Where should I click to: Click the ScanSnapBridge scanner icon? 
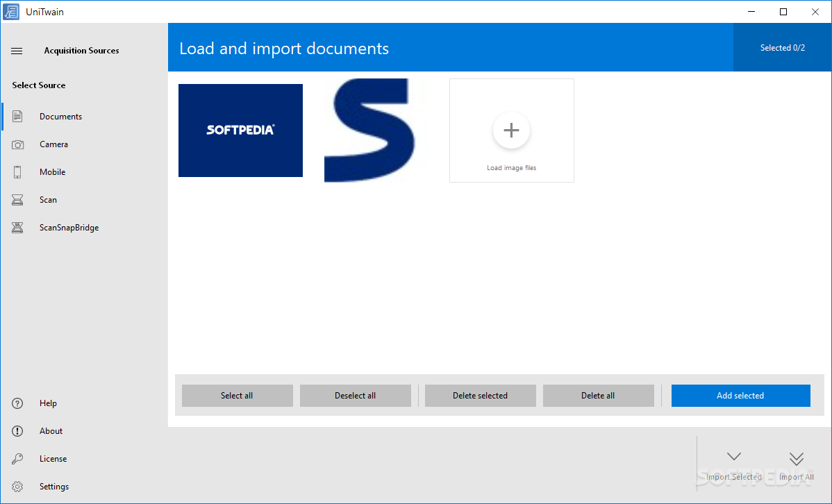(x=17, y=228)
